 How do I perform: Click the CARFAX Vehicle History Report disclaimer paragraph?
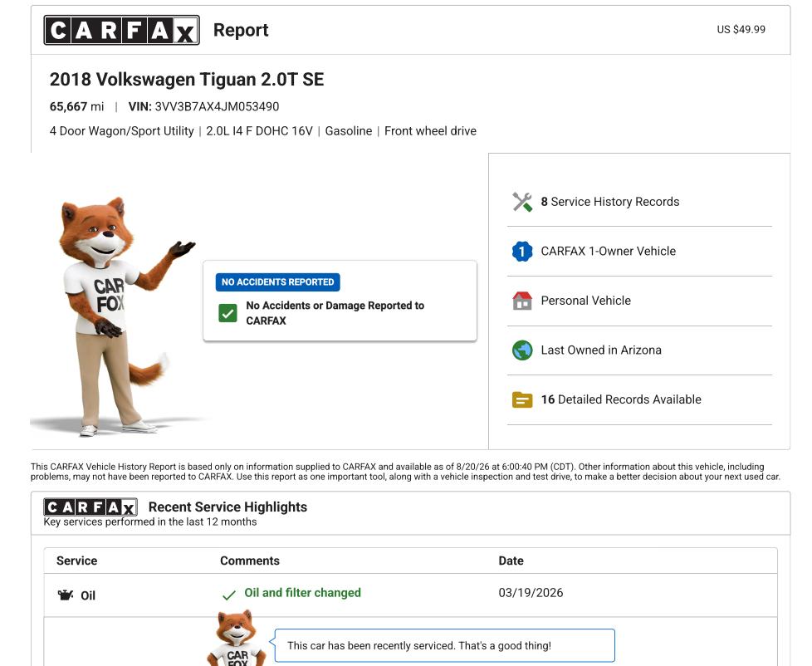(x=405, y=472)
